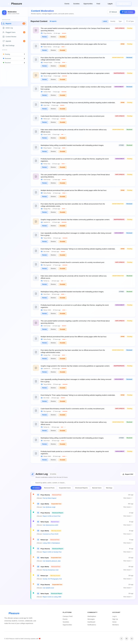Open Bulk Actions button

tap(128, 12)
